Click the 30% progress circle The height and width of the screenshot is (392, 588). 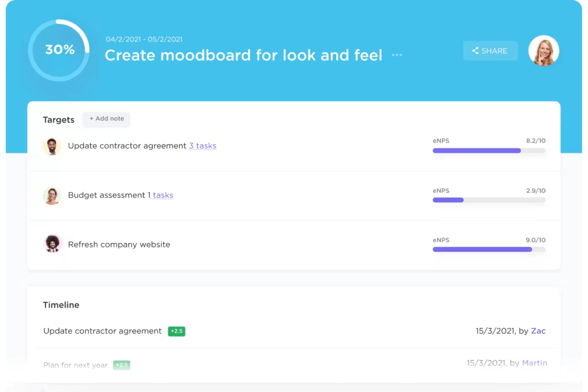59,50
